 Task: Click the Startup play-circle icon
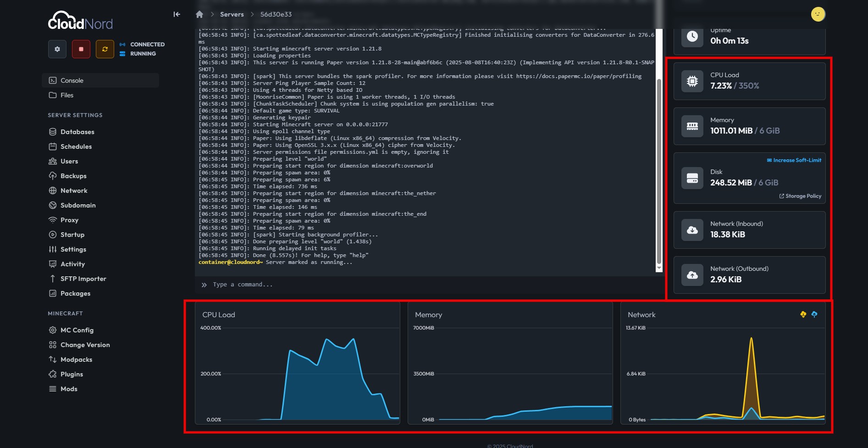click(53, 235)
